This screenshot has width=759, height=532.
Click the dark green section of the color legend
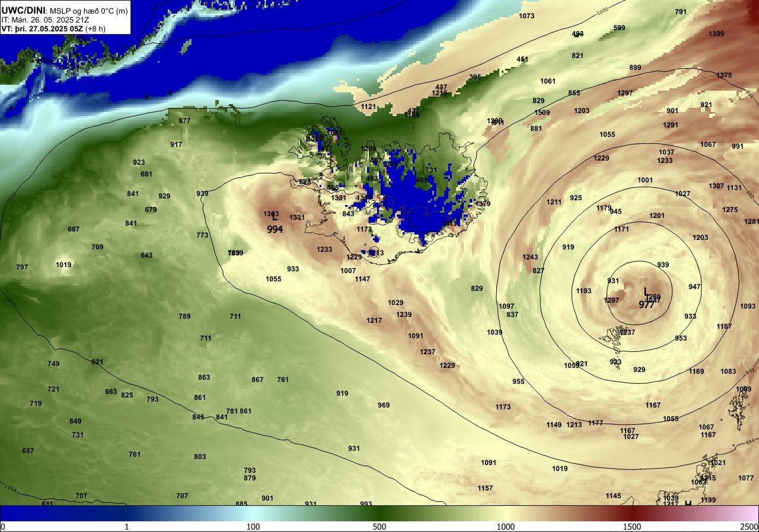(379, 513)
